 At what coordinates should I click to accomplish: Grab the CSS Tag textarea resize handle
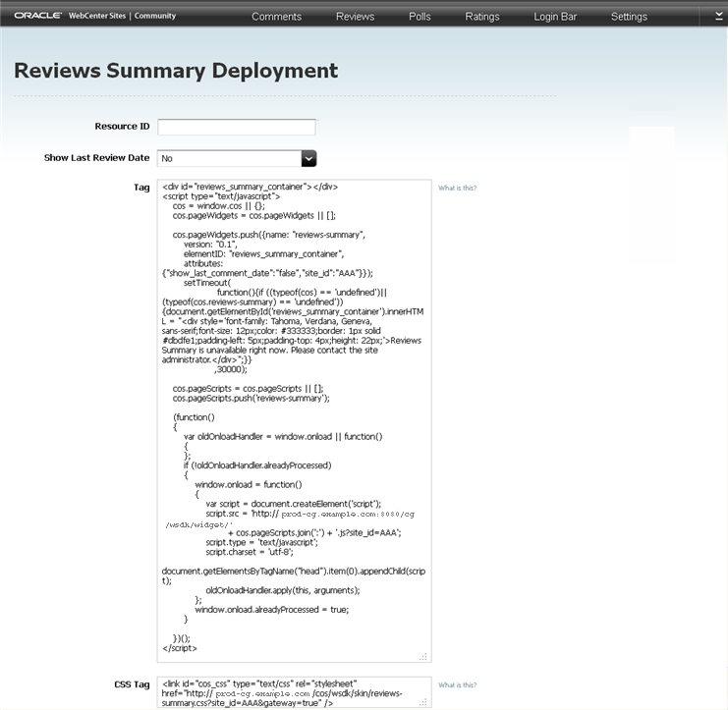tap(423, 702)
